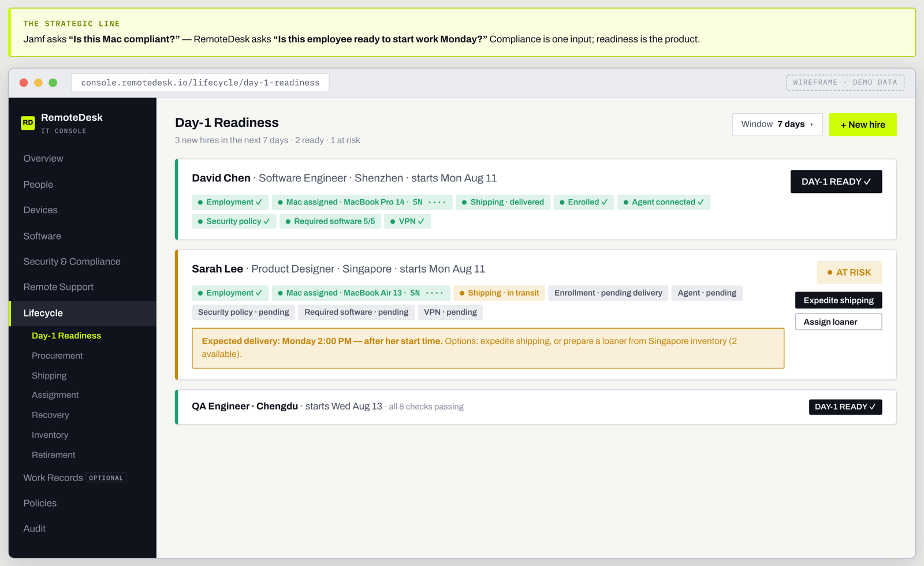Click David Chen's VPN check chip

click(x=407, y=221)
